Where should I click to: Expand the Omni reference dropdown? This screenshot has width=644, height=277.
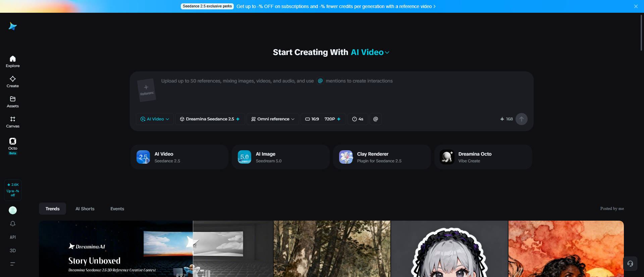[273, 119]
